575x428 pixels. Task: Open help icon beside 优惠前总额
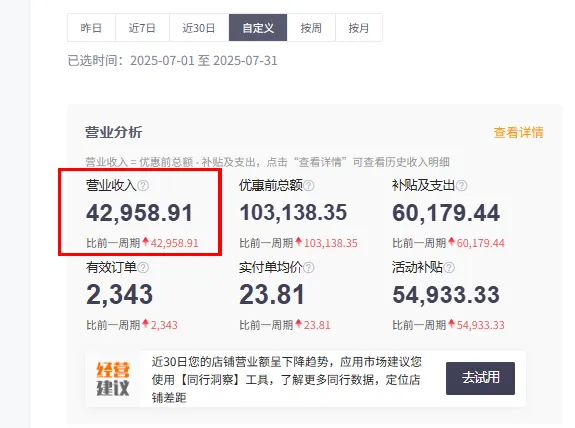pyautogui.click(x=309, y=186)
